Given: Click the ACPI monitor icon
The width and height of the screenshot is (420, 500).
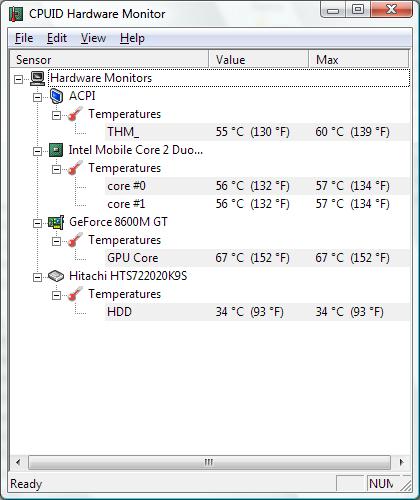Looking at the screenshot, I should pos(56,96).
